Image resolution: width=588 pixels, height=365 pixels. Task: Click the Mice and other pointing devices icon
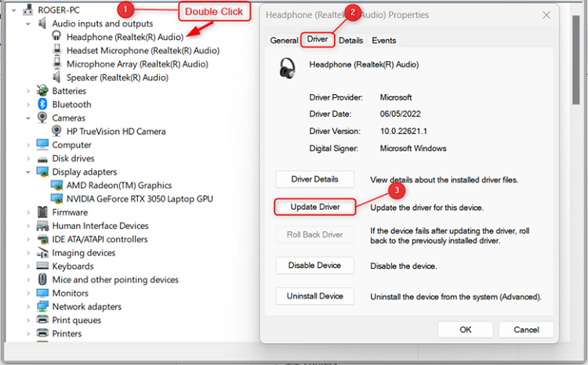click(x=43, y=279)
